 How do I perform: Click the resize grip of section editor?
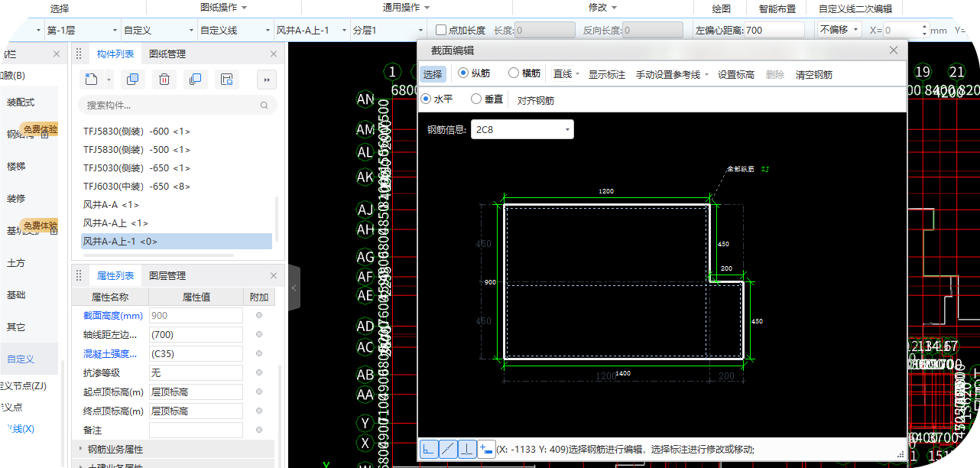click(900, 454)
